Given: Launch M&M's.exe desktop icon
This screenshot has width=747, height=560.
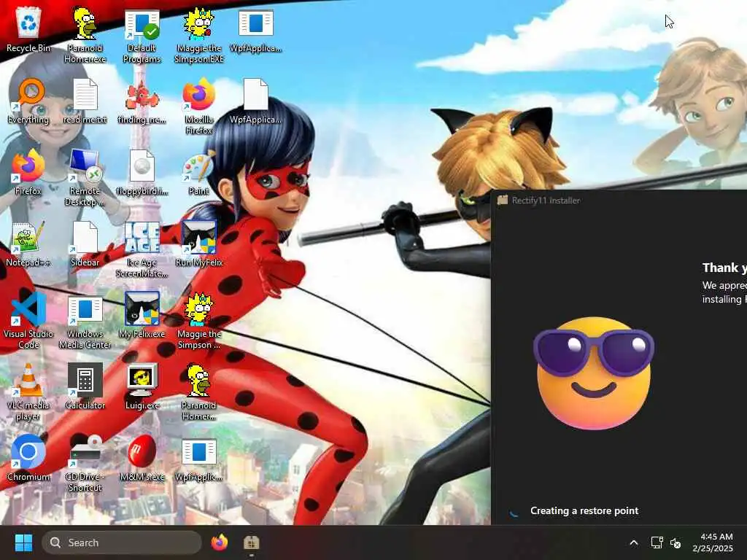Looking at the screenshot, I should point(142,458).
